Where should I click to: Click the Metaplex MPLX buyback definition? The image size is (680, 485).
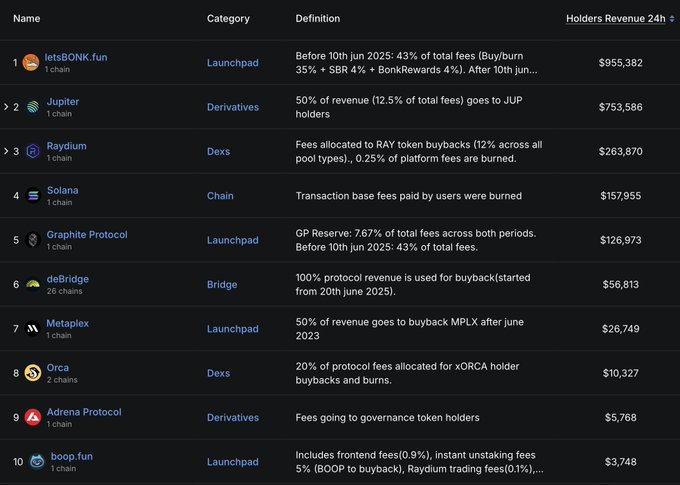[409, 329]
